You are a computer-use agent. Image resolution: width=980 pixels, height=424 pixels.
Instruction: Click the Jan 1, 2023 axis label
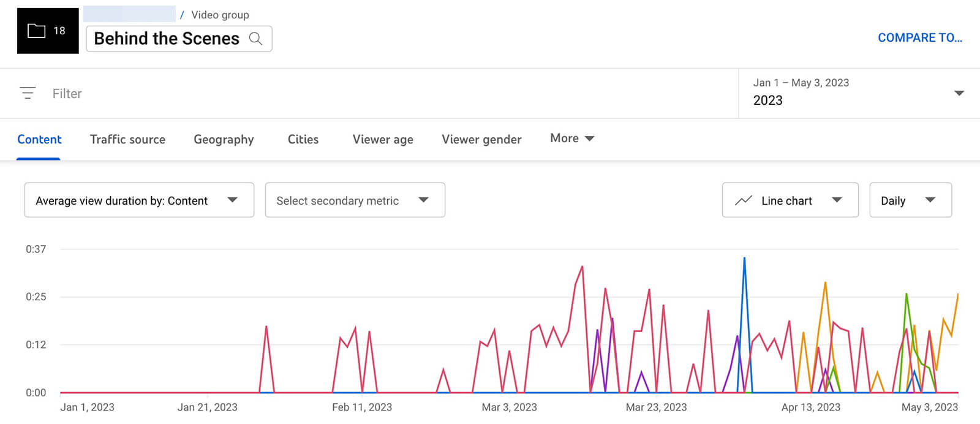coord(87,407)
